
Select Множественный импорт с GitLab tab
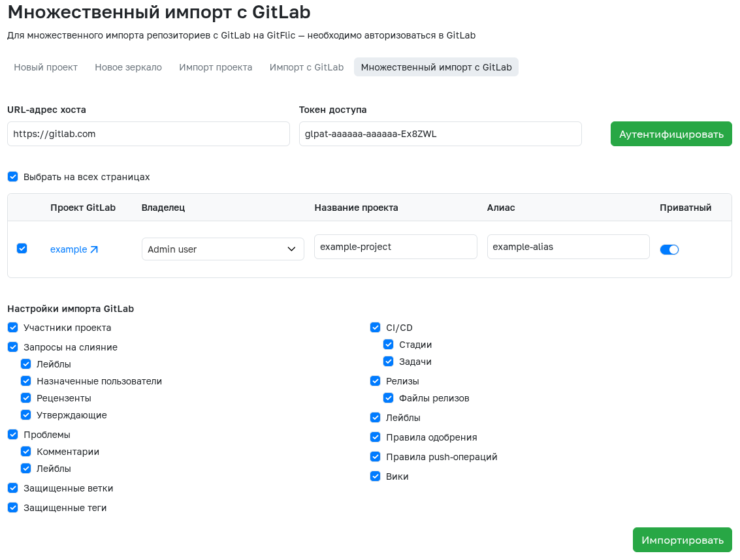[x=436, y=67]
